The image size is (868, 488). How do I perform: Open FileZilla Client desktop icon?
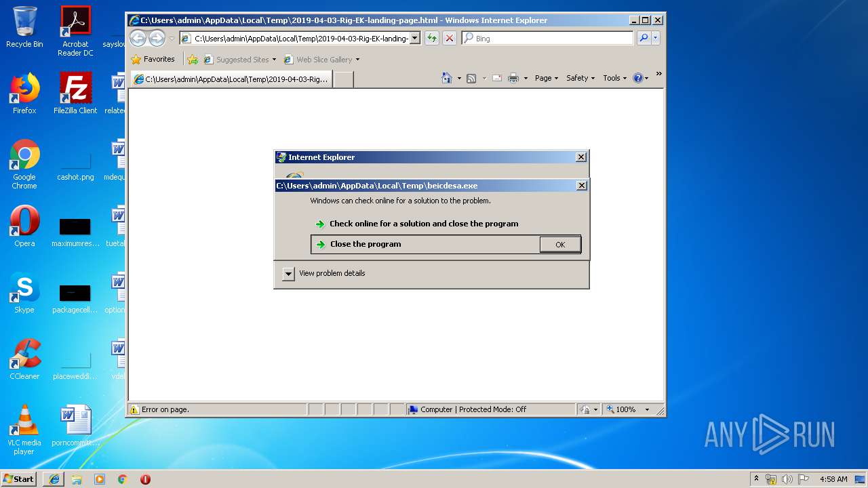click(x=75, y=94)
